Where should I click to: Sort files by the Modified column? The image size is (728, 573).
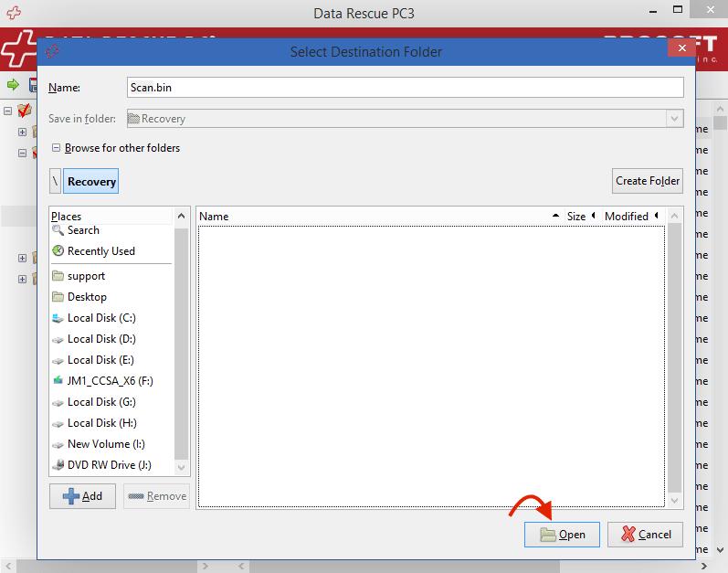[632, 217]
